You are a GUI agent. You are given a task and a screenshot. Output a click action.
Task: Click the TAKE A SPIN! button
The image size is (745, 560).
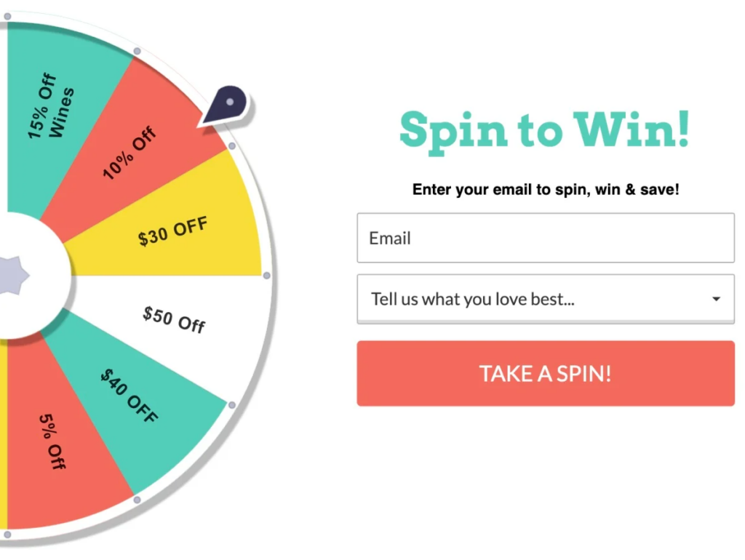coord(546,373)
